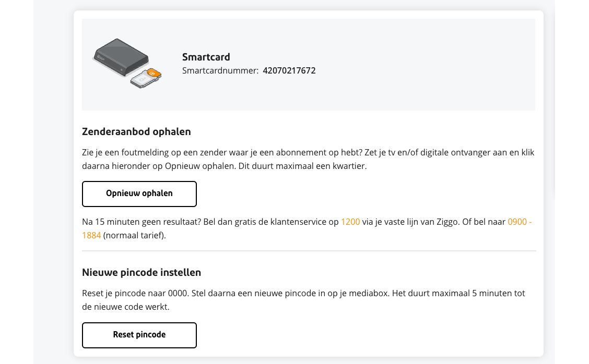Click the '0000' code in the pincode text
This screenshot has height=364, width=589.
tap(178, 293)
